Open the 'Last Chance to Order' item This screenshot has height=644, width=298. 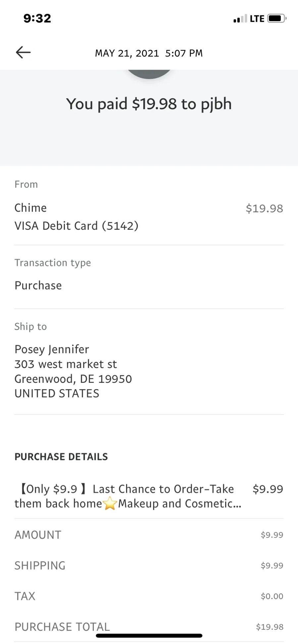click(149, 496)
